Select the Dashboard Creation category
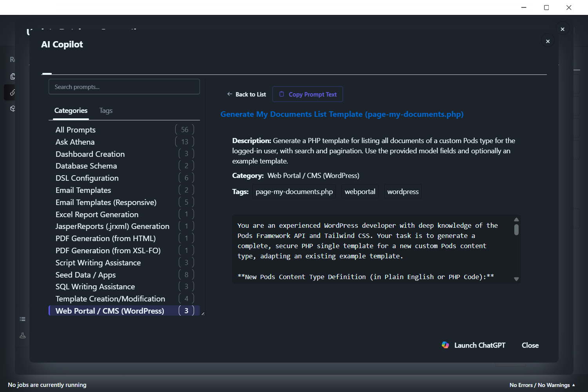 point(124,154)
